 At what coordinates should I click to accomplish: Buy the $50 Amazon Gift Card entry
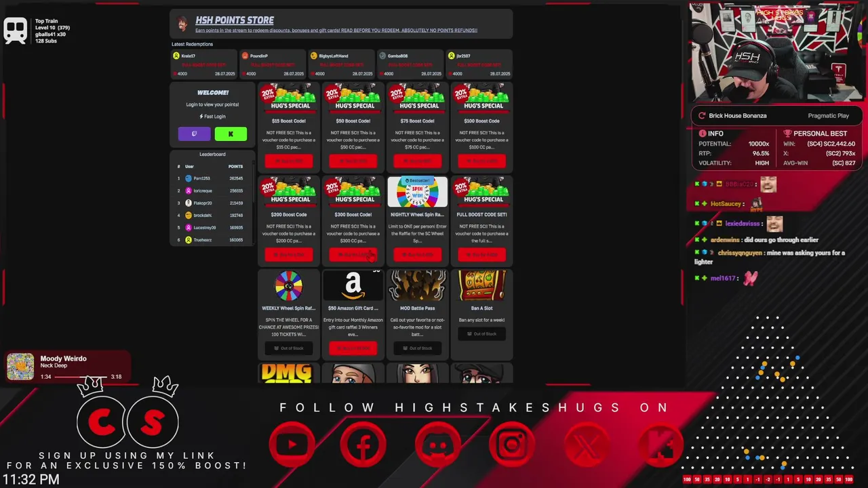353,348
